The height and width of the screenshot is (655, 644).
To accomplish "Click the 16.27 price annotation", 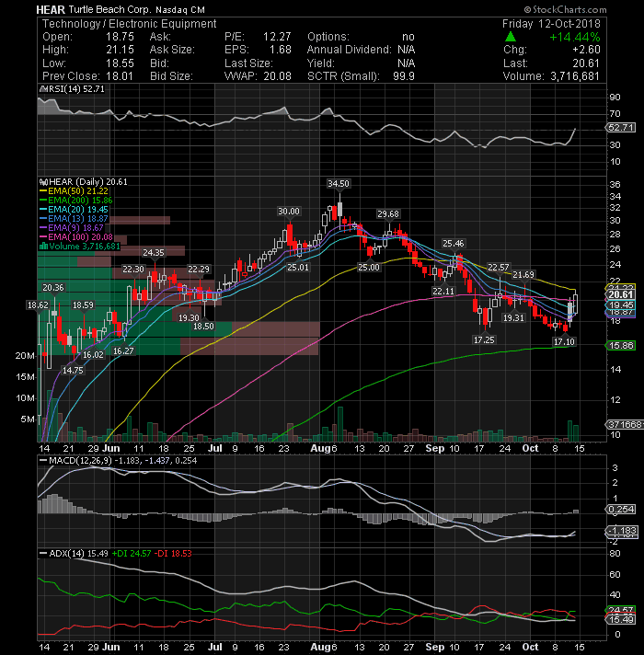I will pos(123,350).
